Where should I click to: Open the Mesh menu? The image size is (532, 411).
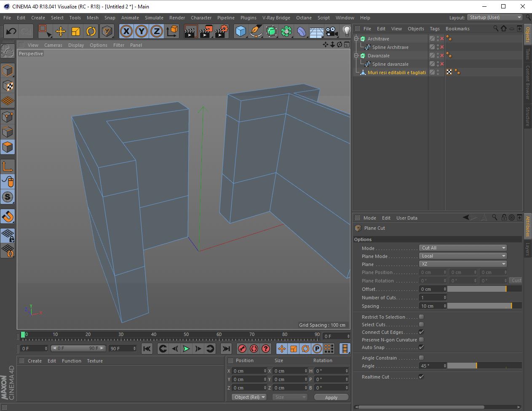[93, 18]
